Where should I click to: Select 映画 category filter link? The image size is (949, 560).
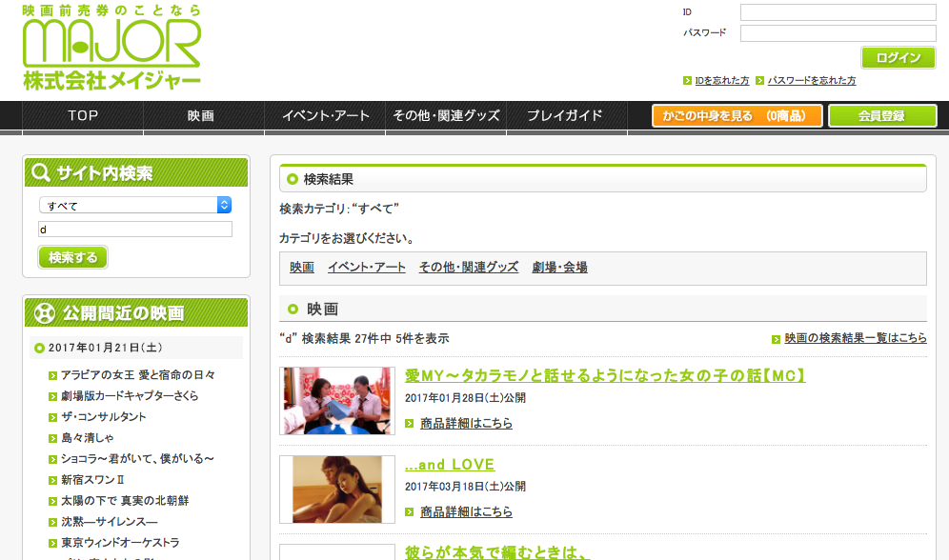click(x=301, y=268)
